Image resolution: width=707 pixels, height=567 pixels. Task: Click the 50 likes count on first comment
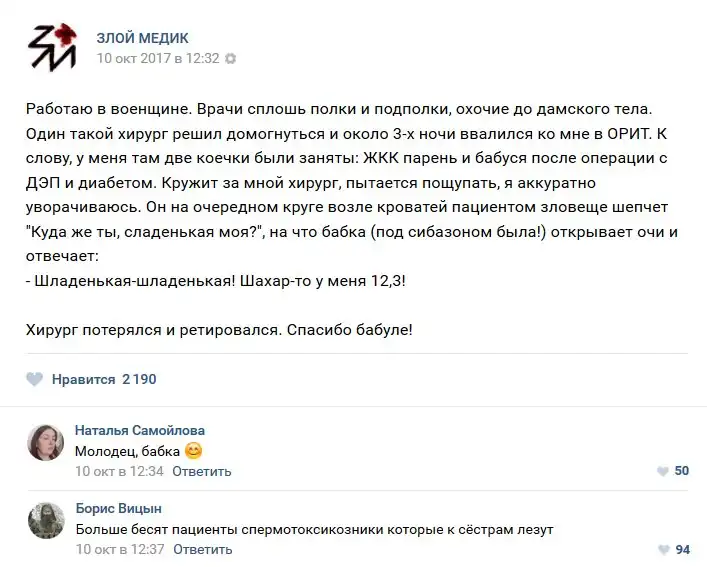[x=682, y=471]
